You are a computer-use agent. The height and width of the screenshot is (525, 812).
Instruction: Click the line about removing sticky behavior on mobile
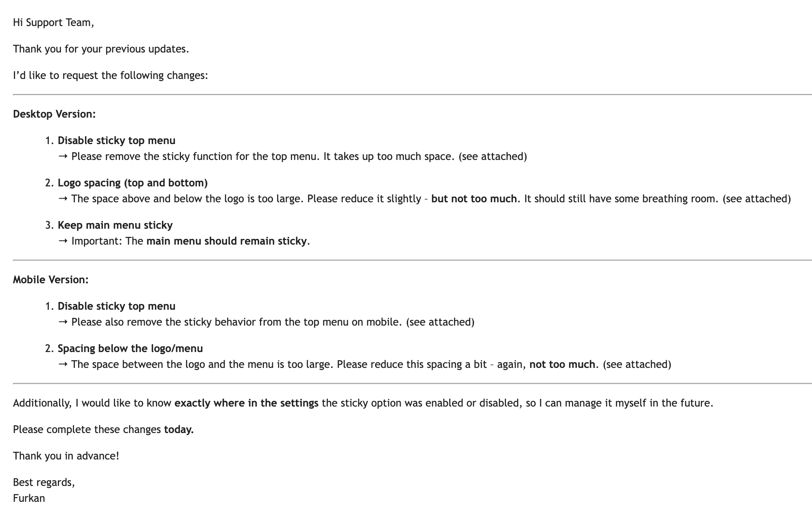[266, 322]
